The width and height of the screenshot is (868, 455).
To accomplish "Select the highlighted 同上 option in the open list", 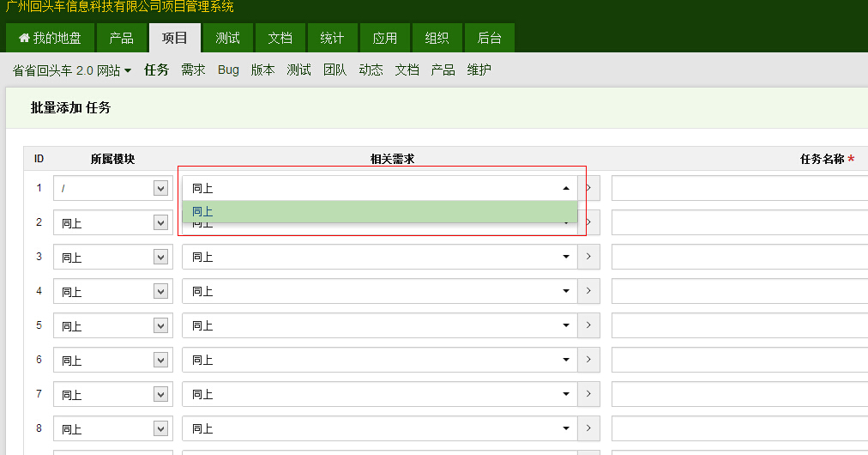I will [x=380, y=212].
